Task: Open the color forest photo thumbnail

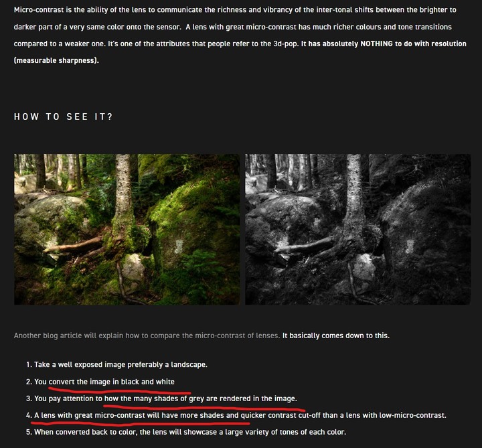Action: pyautogui.click(x=127, y=230)
